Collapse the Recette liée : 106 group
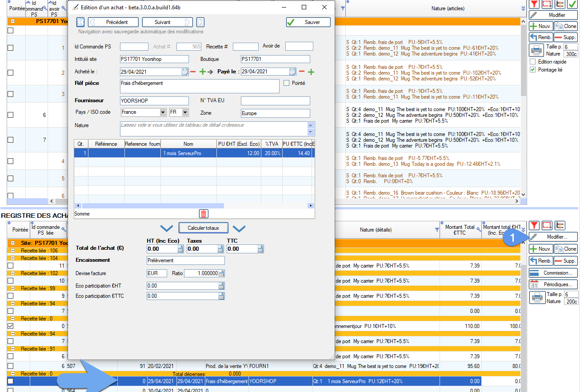The width and height of the screenshot is (580, 392). (x=13, y=250)
